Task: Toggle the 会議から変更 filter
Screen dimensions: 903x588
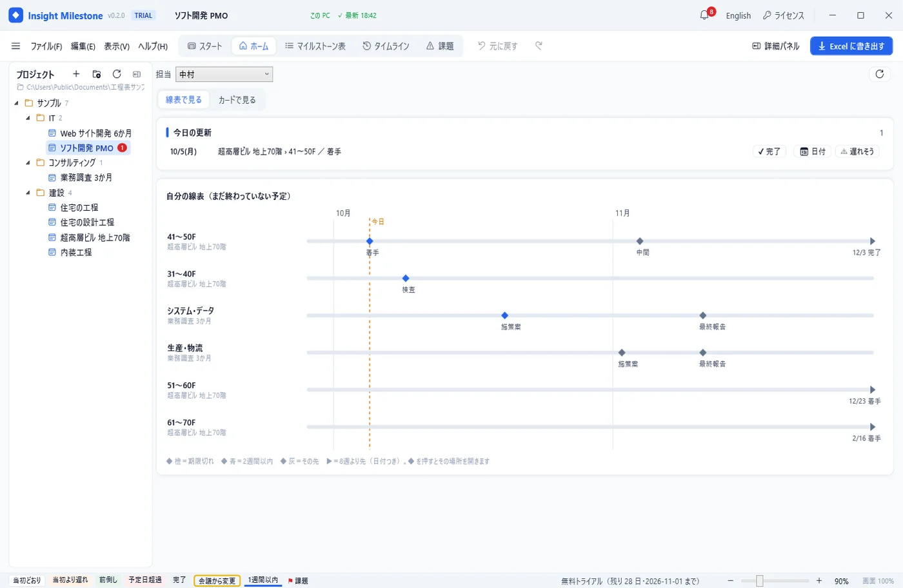Action: [x=217, y=581]
